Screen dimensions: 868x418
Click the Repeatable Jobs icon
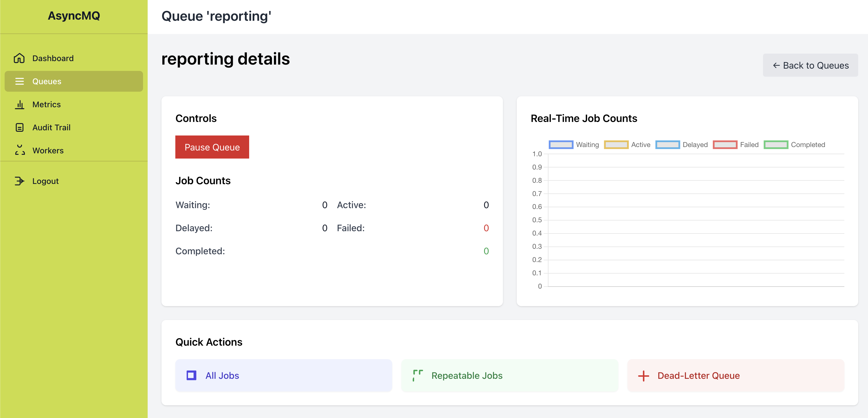[418, 375]
